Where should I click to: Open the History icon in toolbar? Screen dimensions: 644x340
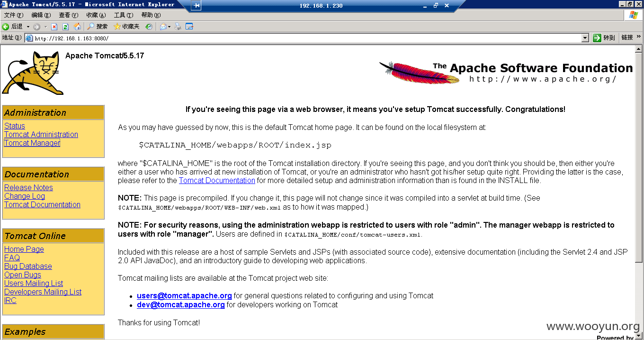point(149,27)
